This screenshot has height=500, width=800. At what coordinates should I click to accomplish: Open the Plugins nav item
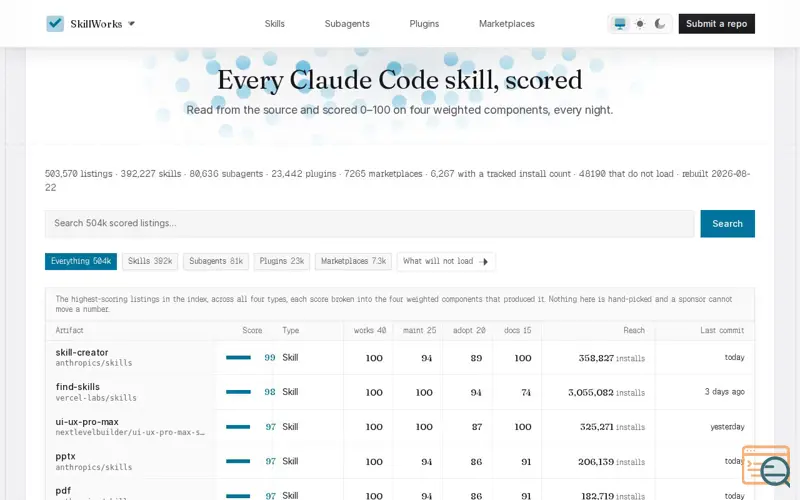point(424,23)
